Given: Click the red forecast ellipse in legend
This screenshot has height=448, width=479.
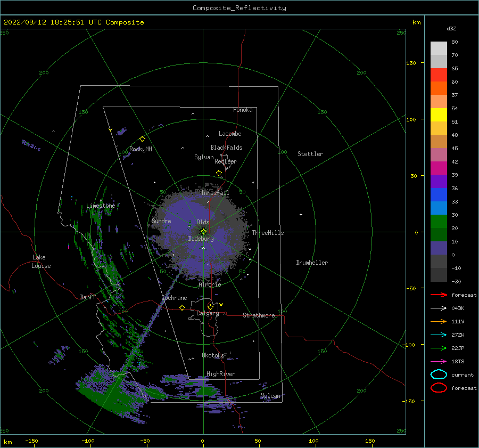Looking at the screenshot, I should [439, 388].
